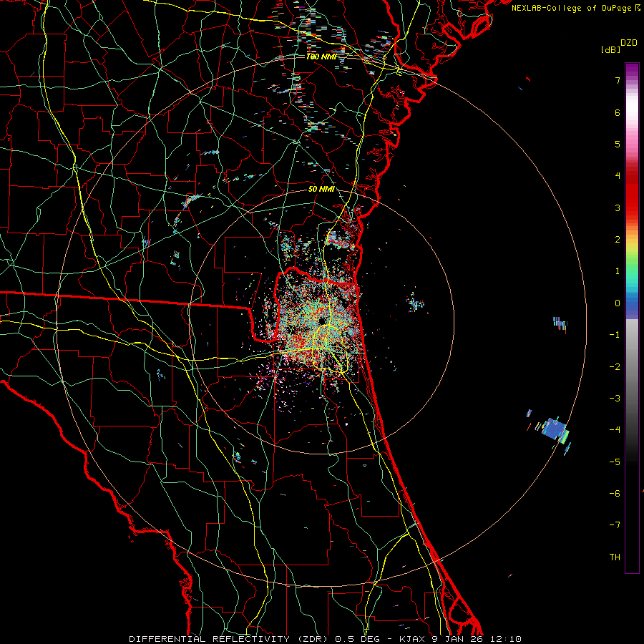
Task: Select the 0 value on the dB scale
Action: pos(618,303)
